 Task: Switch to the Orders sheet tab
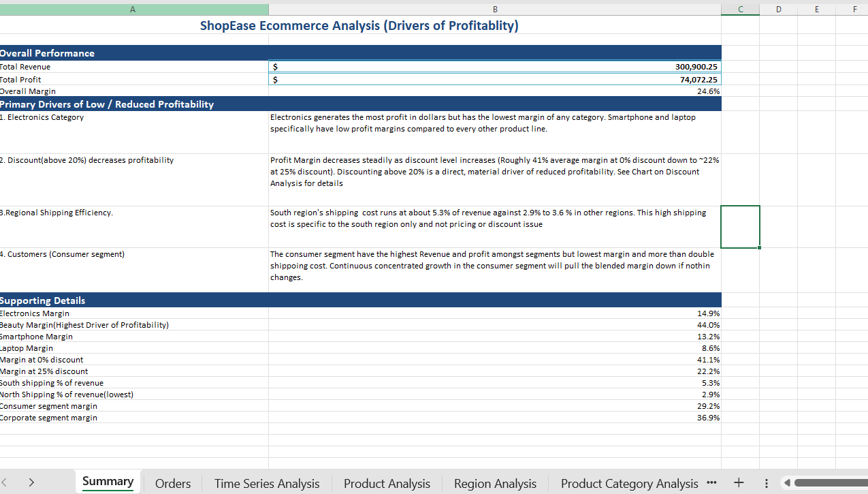click(173, 483)
